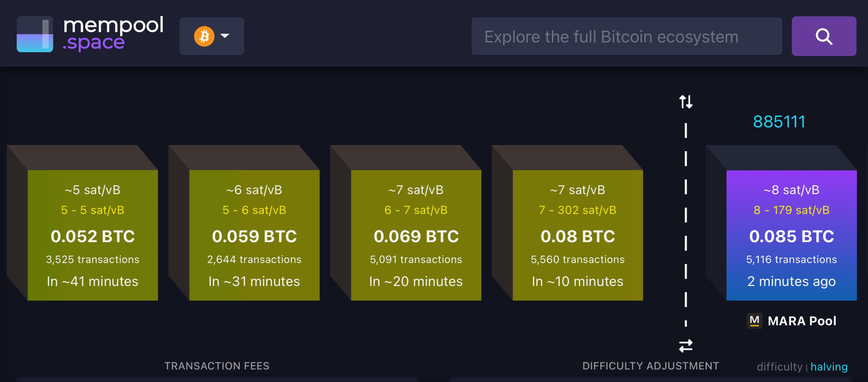Click the horizontal swap arrows icon
868x382 pixels.
(x=686, y=346)
